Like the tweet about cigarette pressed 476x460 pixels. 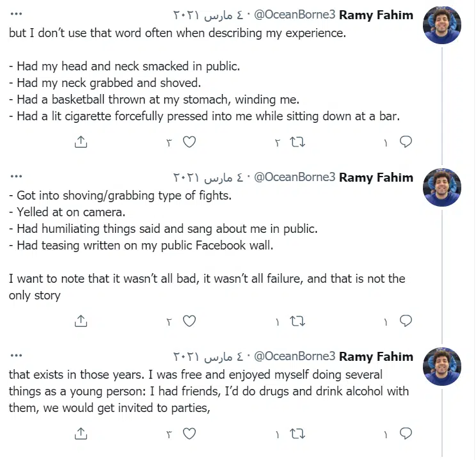coord(189,142)
